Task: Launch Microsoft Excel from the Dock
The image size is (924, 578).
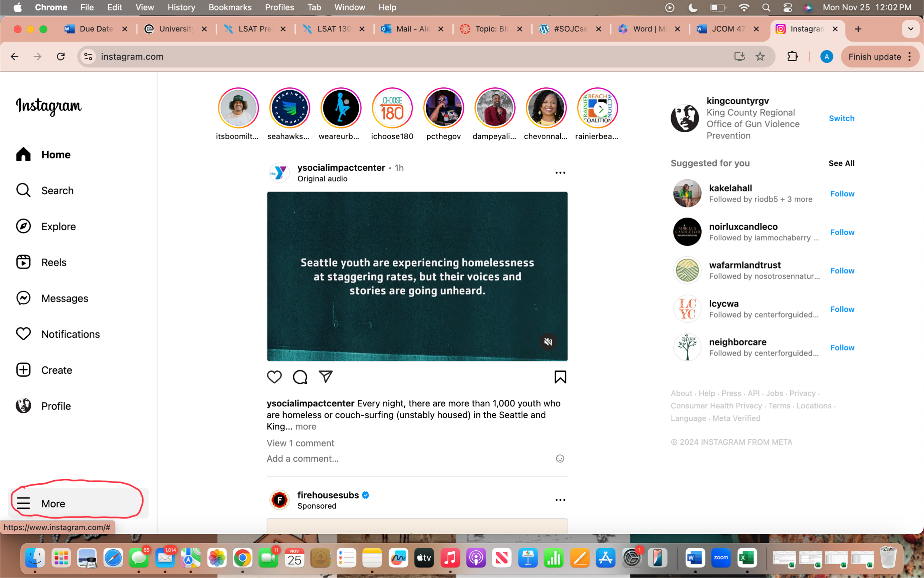Action: click(747, 558)
